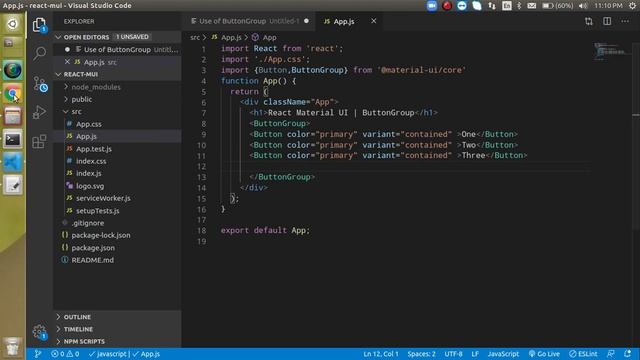Change the UTF-8 encoding setting
Viewport: 640px width, 360px height.
(453, 354)
